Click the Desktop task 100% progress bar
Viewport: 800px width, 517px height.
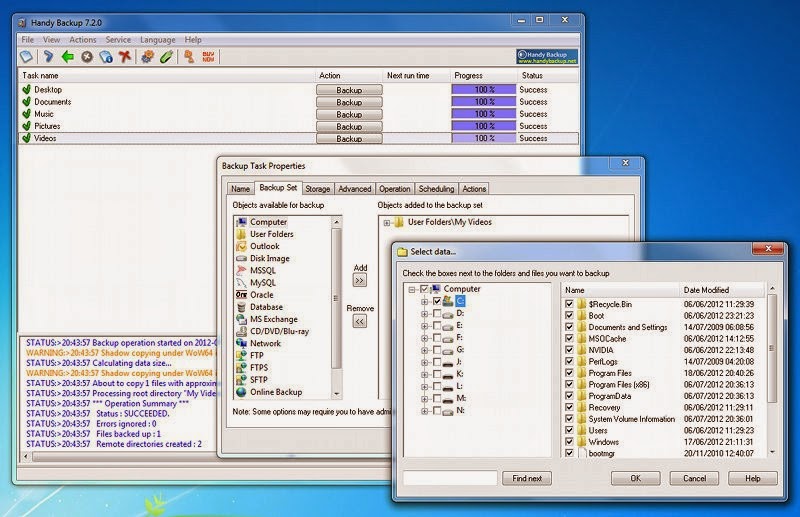coord(484,89)
